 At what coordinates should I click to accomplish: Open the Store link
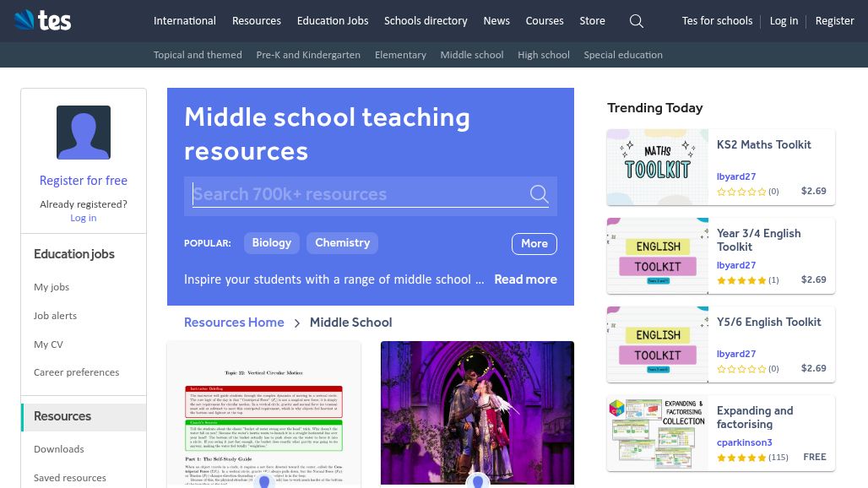tap(593, 21)
